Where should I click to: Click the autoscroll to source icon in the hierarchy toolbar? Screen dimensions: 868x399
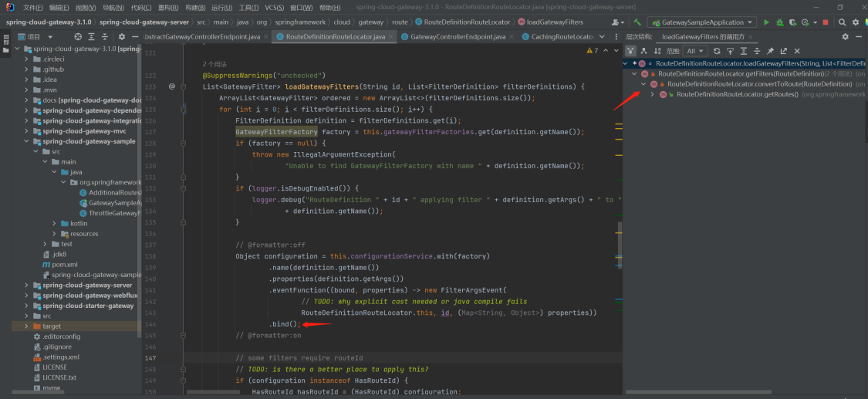point(730,51)
